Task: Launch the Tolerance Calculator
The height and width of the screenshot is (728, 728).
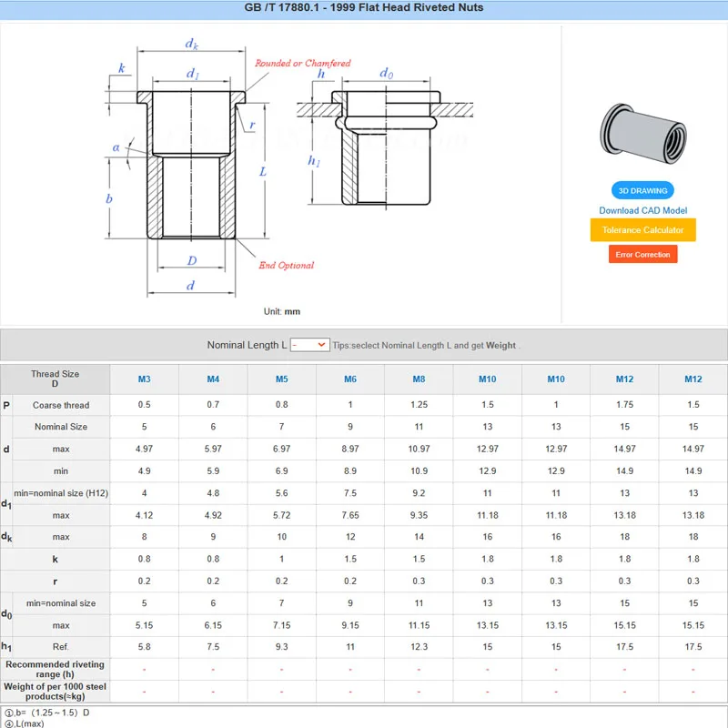Action: pos(642,230)
